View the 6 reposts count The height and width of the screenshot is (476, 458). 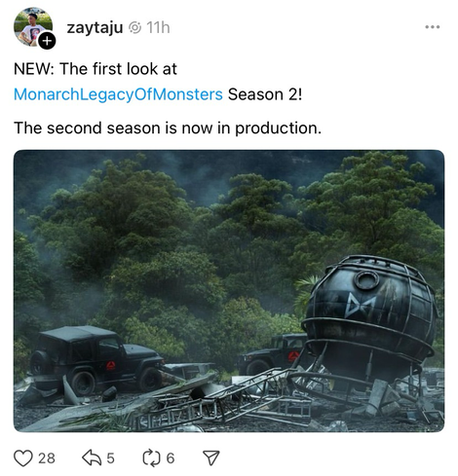point(171,458)
